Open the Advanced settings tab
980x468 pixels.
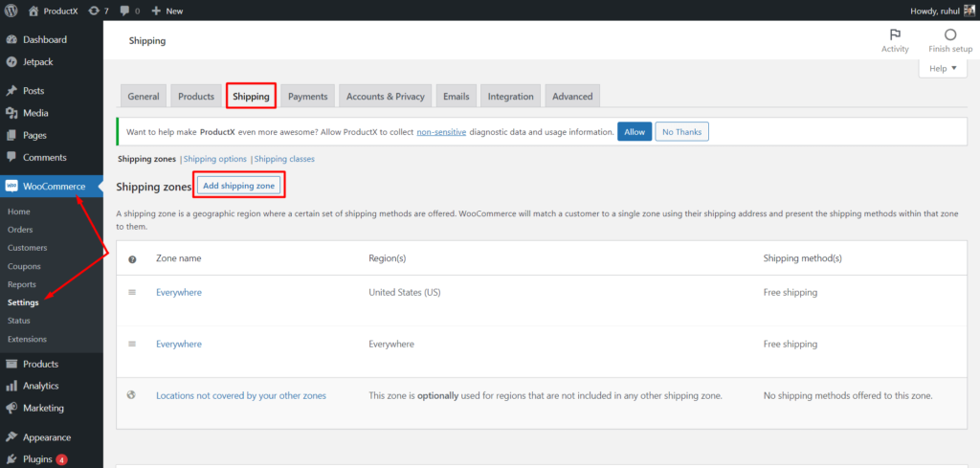tap(572, 97)
